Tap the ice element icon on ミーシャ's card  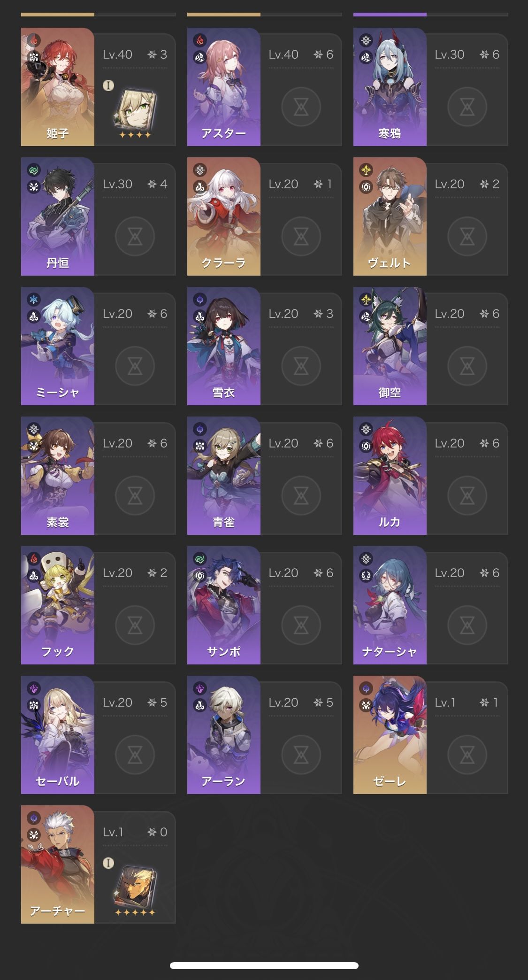pos(34,300)
